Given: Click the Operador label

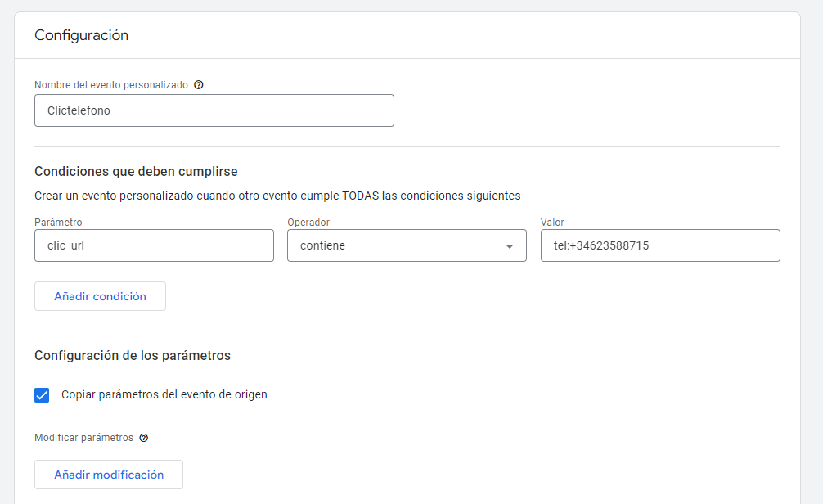Looking at the screenshot, I should (x=308, y=222).
